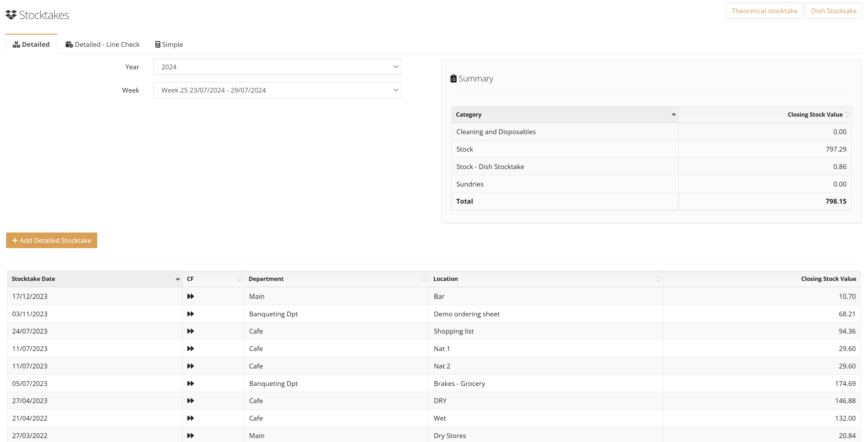Sort table by Stocktake Date arrow
The width and height of the screenshot is (868, 442).
(x=178, y=279)
